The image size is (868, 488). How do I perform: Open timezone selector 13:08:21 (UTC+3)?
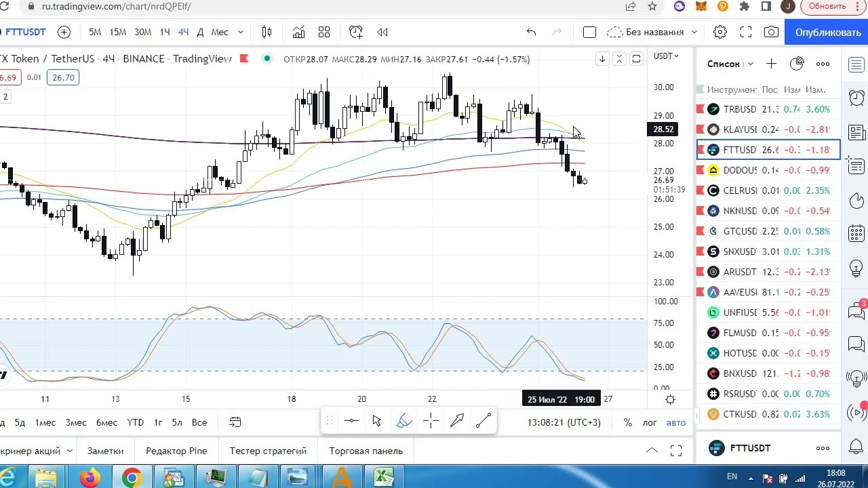tap(564, 422)
